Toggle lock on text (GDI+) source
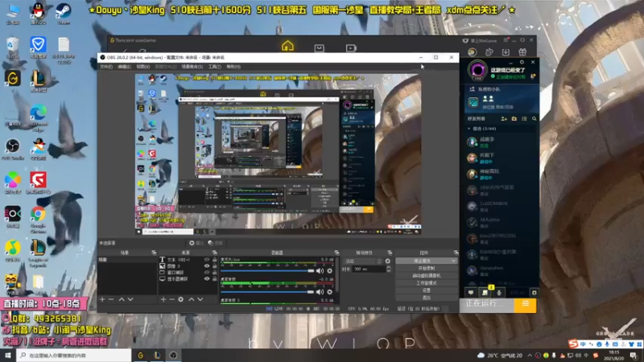Viewport: 644px width, 362px height. click(214, 260)
